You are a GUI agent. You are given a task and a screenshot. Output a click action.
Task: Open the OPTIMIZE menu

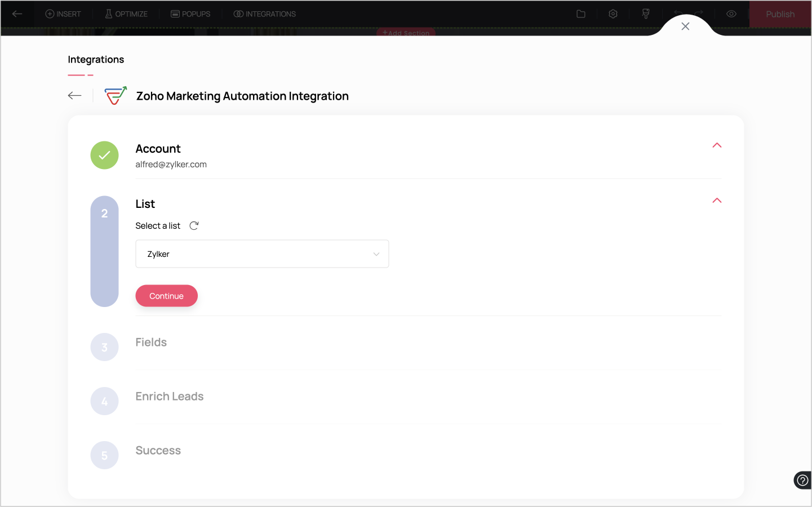coord(126,14)
